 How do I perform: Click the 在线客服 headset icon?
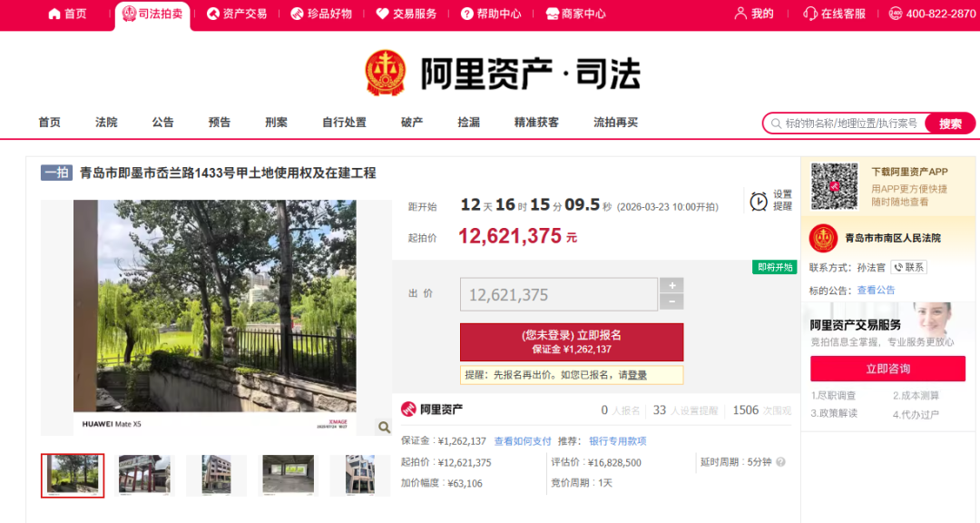pos(811,14)
